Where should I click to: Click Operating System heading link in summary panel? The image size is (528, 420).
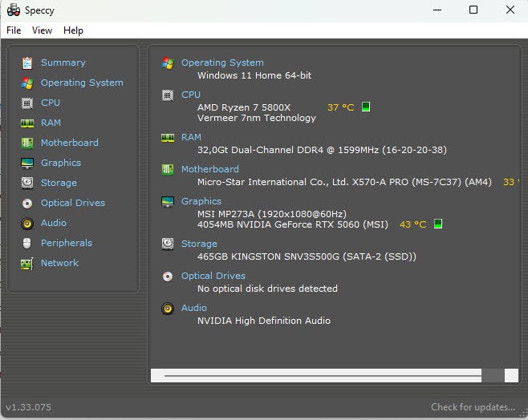[222, 63]
